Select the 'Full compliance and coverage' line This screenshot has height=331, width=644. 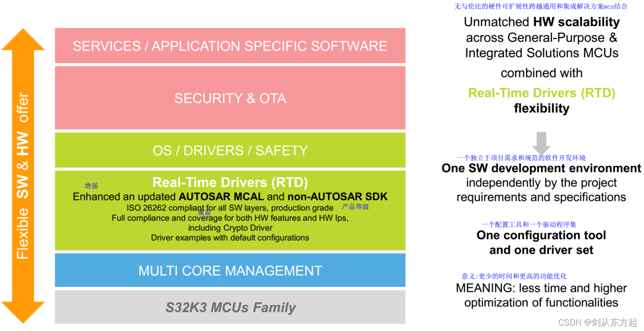tap(230, 218)
